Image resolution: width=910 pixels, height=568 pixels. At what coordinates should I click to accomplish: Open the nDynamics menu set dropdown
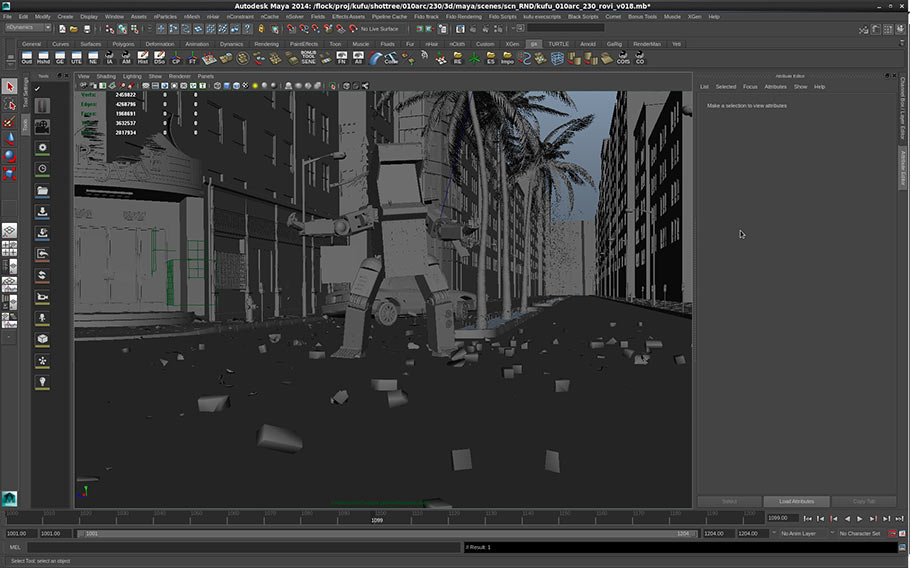point(30,28)
